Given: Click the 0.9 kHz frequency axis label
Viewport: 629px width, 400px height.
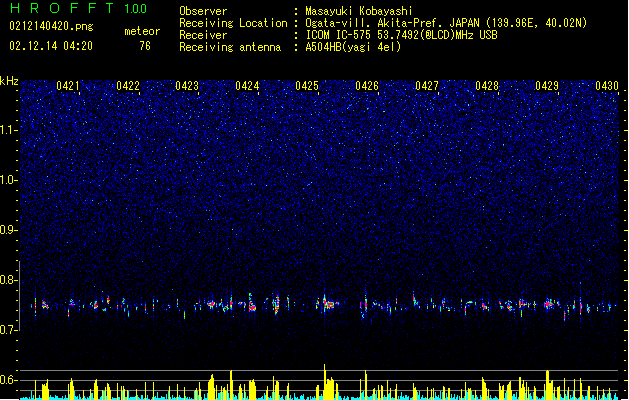Looking at the screenshot, I should pyautogui.click(x=8, y=230).
